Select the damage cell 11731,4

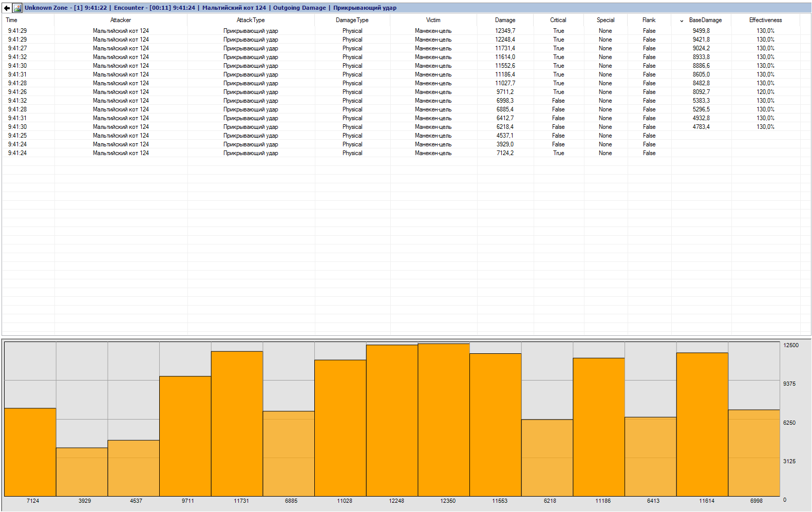click(505, 48)
